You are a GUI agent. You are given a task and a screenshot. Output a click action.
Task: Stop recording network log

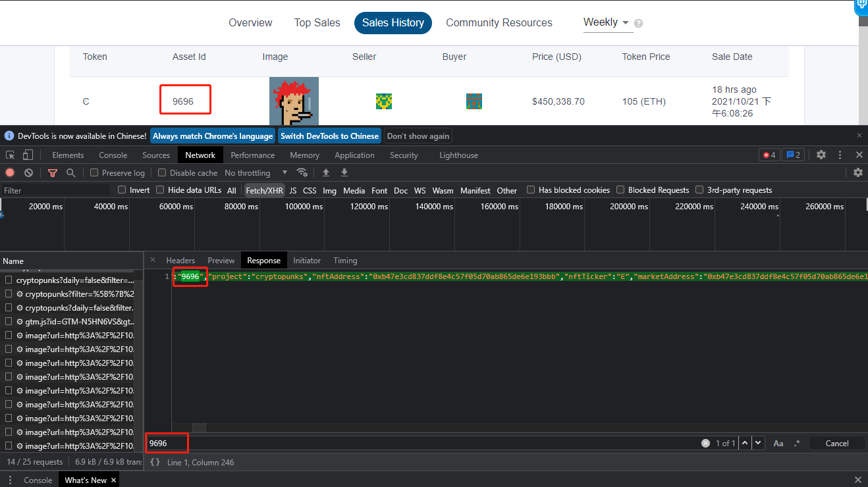pos(10,172)
